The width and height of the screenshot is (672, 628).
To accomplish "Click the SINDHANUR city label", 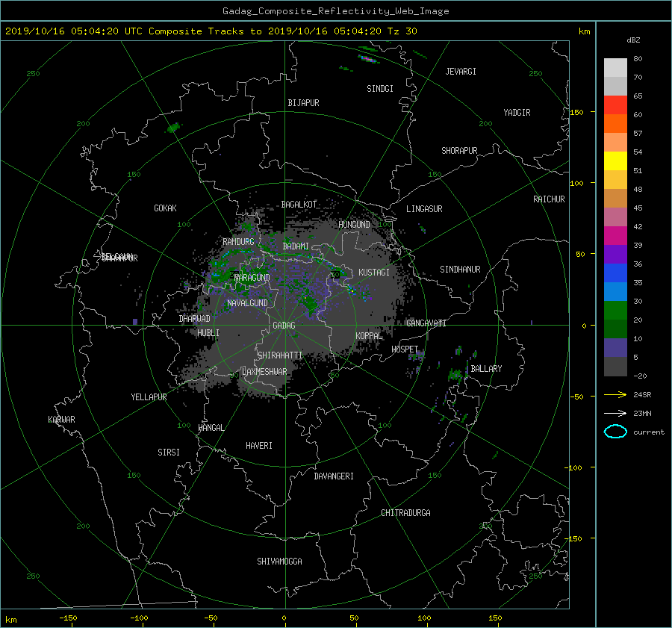I will pyautogui.click(x=460, y=270).
